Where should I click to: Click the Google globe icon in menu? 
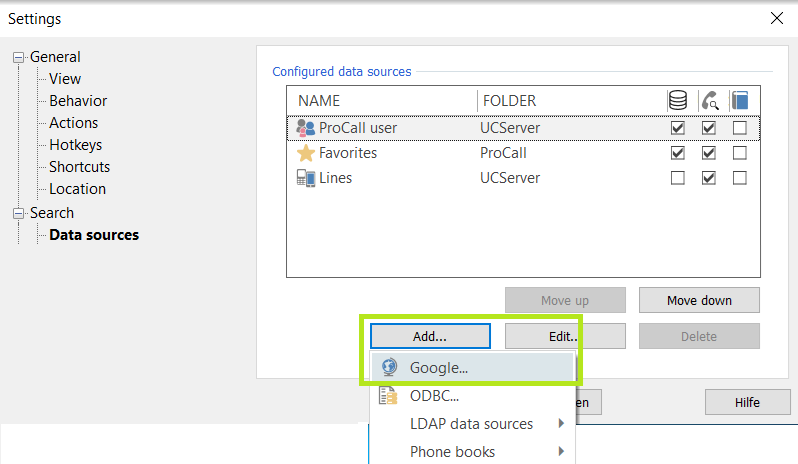point(390,367)
